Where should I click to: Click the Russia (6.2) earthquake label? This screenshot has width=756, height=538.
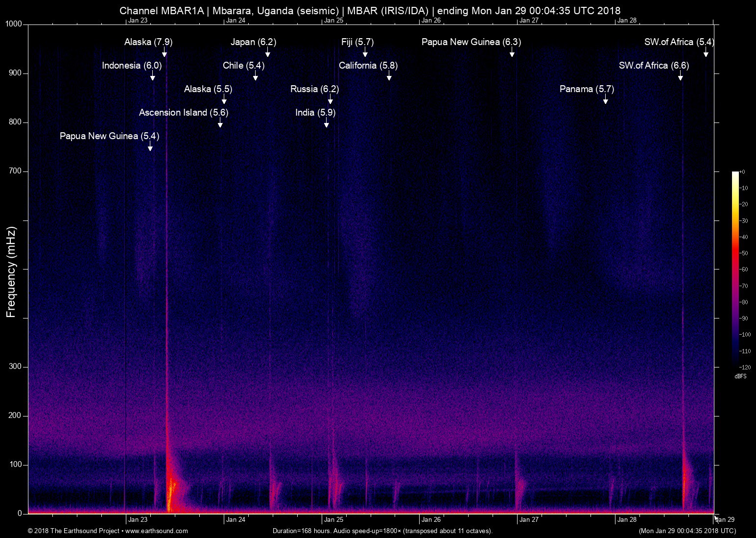(x=314, y=89)
